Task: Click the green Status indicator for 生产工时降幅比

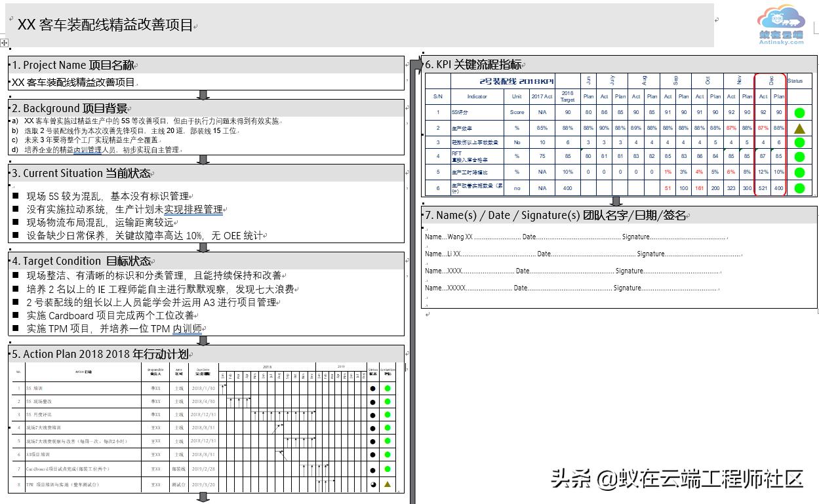Action: coord(799,172)
